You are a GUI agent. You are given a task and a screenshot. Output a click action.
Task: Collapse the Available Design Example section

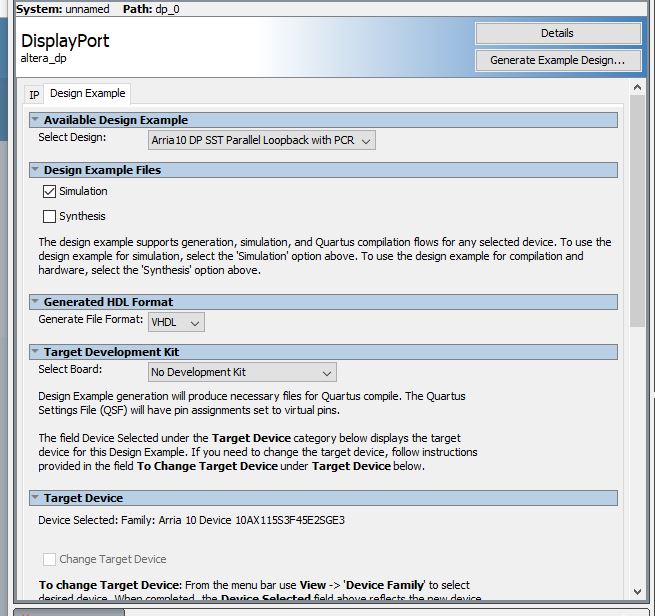pyautogui.click(x=36, y=120)
